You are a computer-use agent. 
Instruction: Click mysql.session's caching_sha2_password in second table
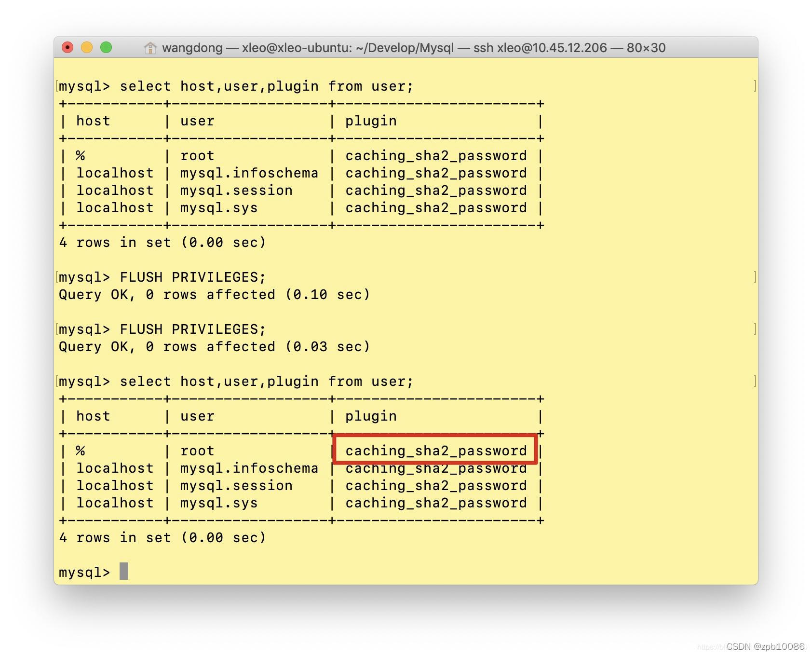pos(436,486)
